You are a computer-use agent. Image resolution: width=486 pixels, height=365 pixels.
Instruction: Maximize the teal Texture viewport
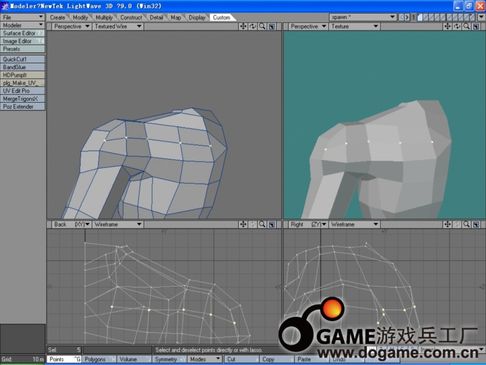click(x=476, y=26)
